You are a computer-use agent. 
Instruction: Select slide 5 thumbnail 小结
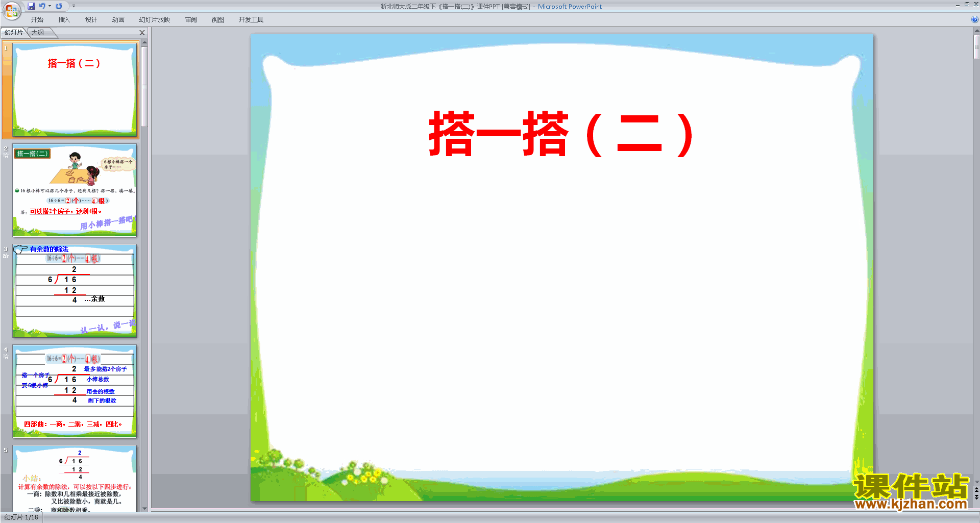coord(75,479)
